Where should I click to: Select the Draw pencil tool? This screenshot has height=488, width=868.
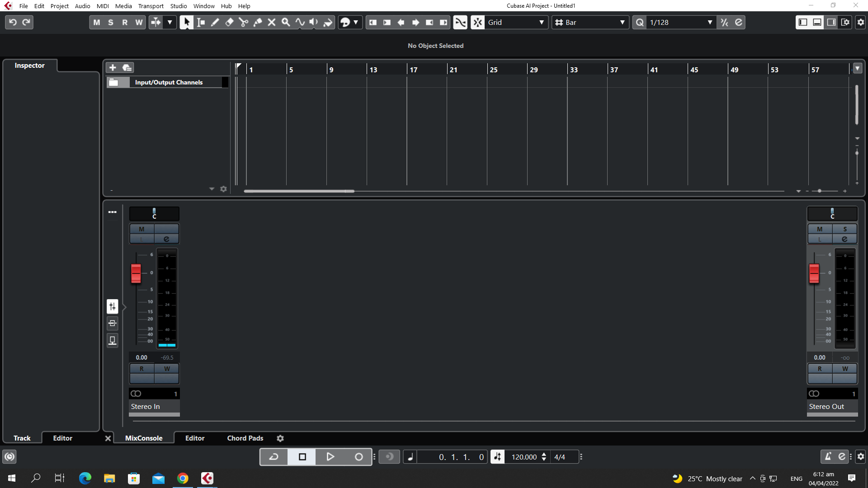215,22
